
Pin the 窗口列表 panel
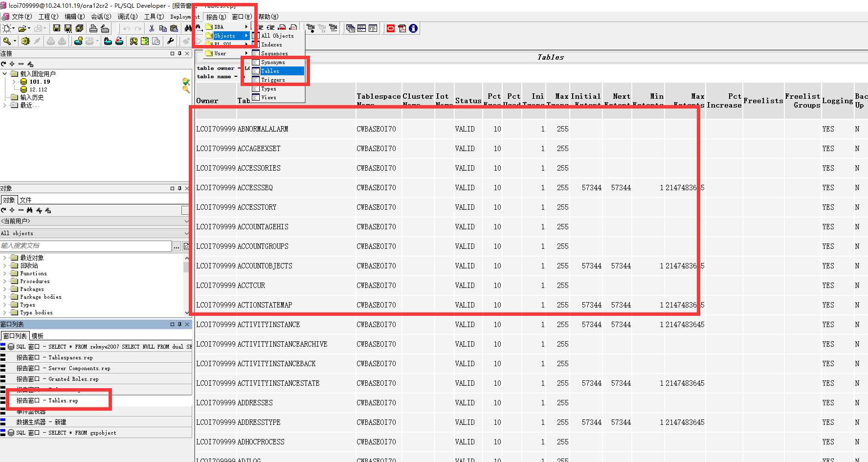click(x=179, y=324)
